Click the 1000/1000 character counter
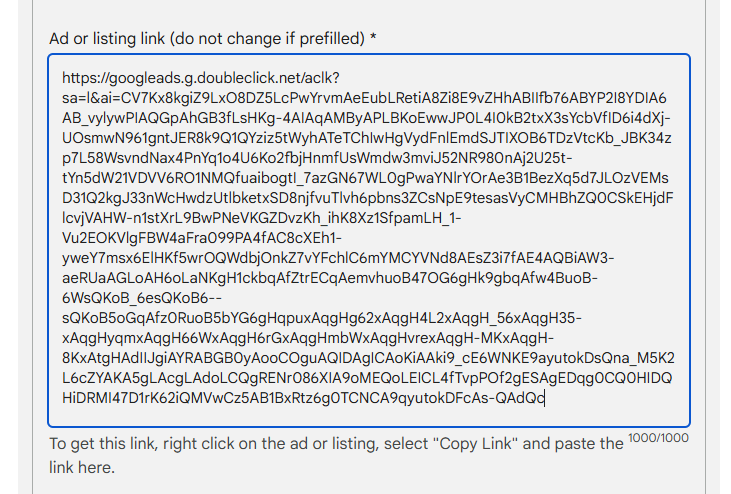The image size is (731, 494). coord(658,437)
